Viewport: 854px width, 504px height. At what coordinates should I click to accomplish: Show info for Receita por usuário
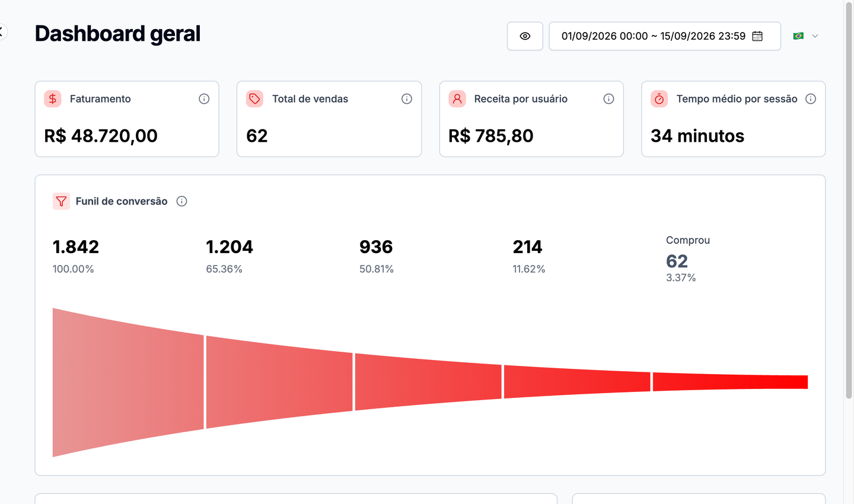(608, 99)
